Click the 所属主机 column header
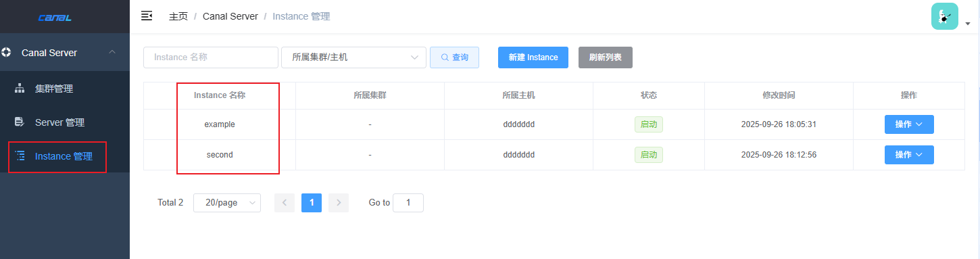The image size is (980, 259). (519, 95)
